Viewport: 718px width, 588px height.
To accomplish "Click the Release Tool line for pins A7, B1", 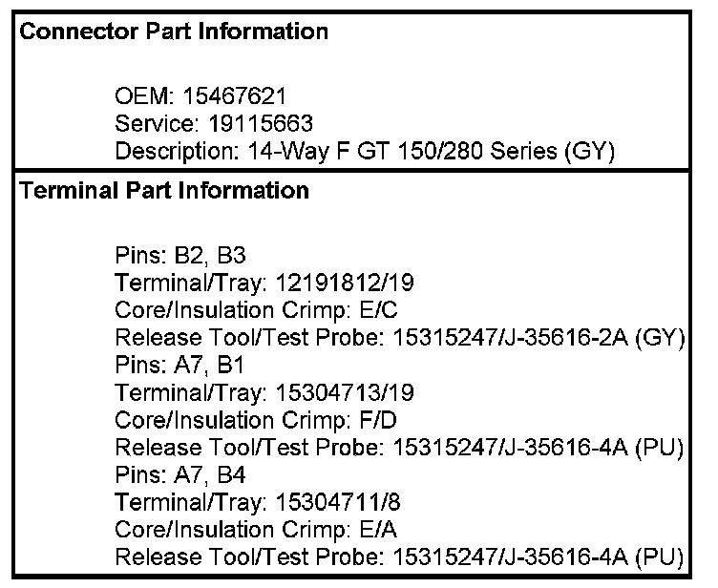I will click(399, 448).
